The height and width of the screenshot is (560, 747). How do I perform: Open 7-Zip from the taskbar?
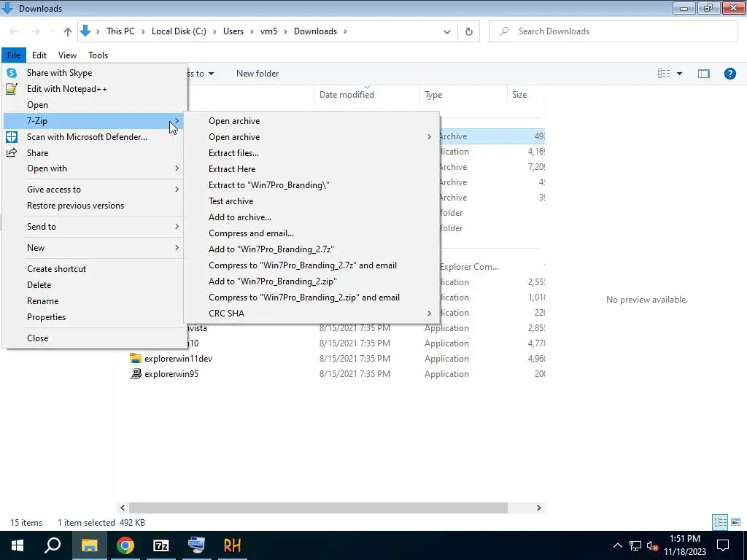(x=161, y=545)
